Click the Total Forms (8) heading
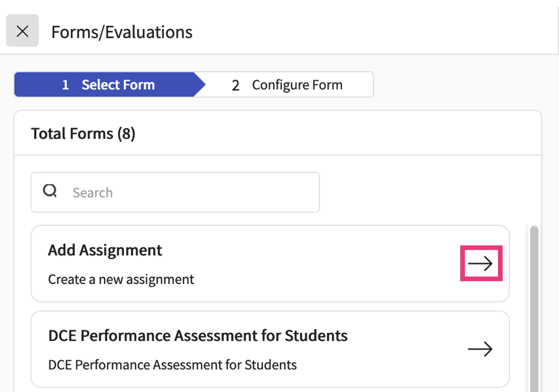 pos(83,134)
